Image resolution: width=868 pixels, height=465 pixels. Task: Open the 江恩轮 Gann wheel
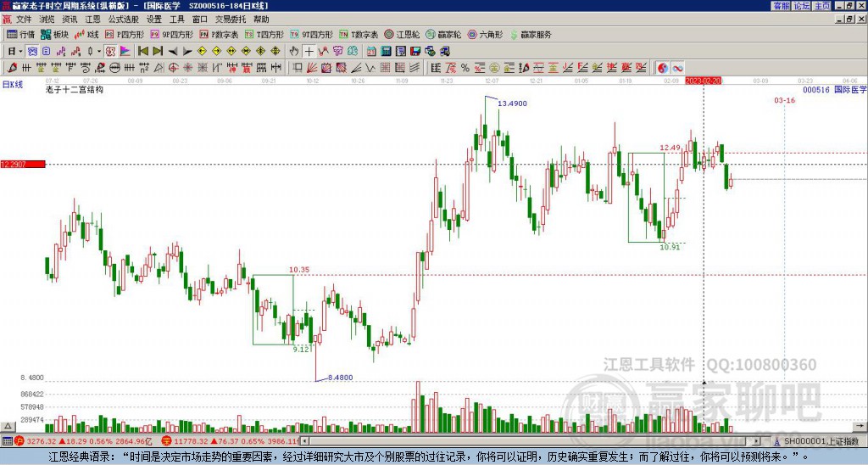tap(402, 34)
